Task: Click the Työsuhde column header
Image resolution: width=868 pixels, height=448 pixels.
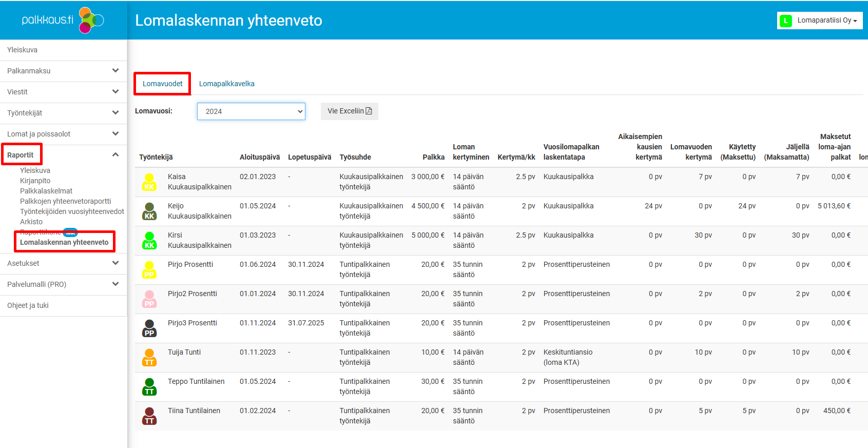Action: tap(355, 157)
